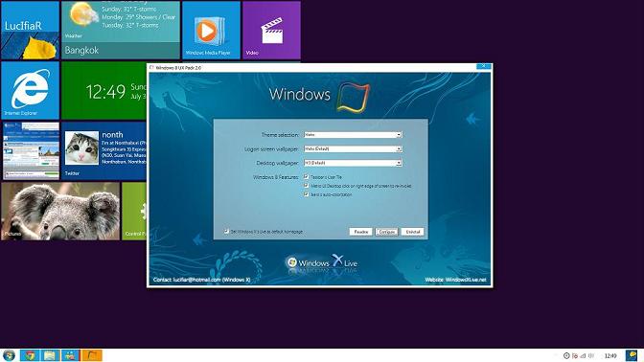Open Chrome from the taskbar
This screenshot has width=644, height=362.
coord(30,355)
